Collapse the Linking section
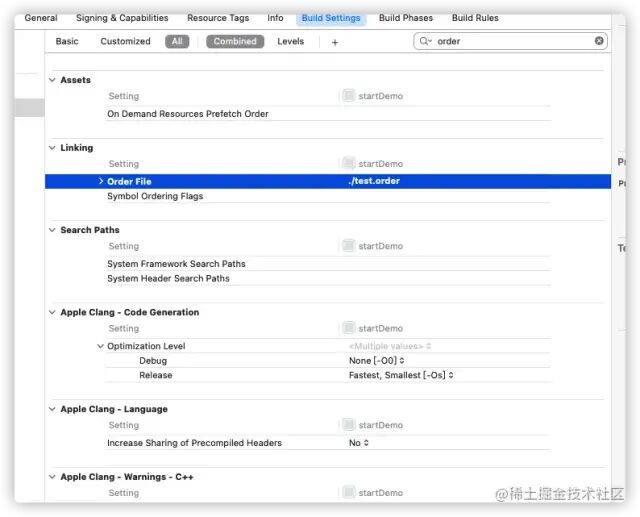Image resolution: width=640 pixels, height=517 pixels. (52, 148)
